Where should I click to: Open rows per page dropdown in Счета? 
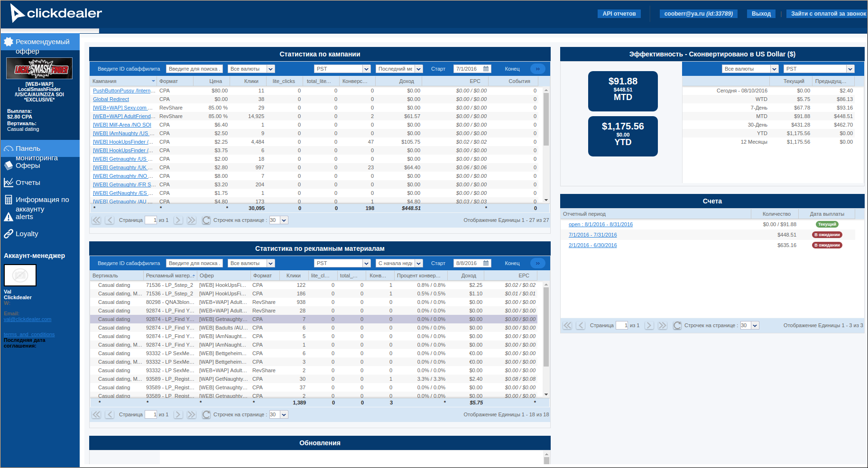coord(749,325)
